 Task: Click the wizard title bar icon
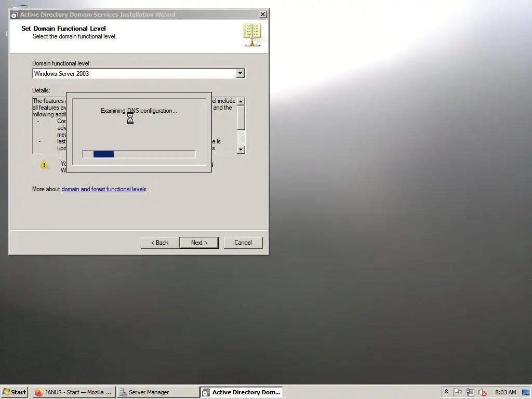pos(15,15)
